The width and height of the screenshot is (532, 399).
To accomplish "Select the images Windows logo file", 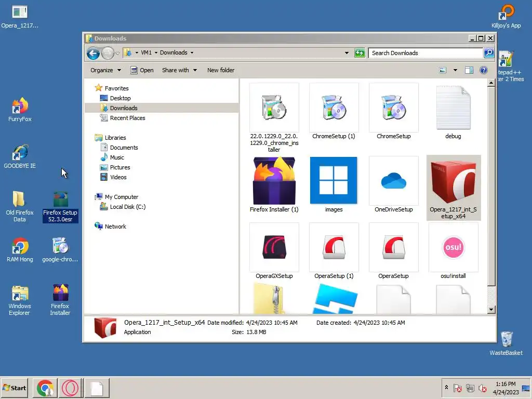I will tap(334, 184).
